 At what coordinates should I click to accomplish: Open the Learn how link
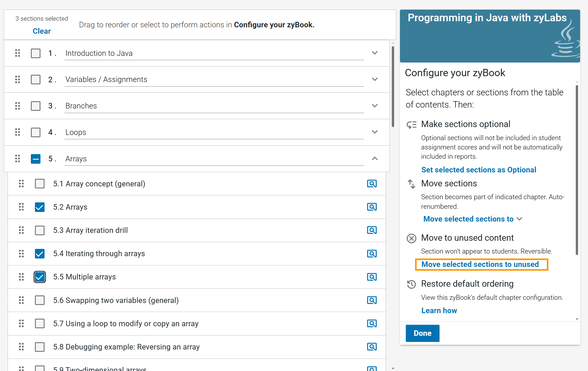pos(439,311)
